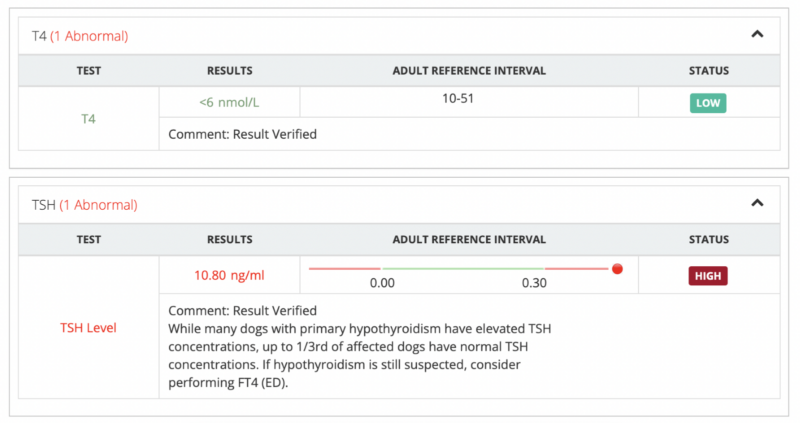The image size is (800, 423).
Task: Click STATUS column header in TSH table
Action: pyautogui.click(x=709, y=240)
